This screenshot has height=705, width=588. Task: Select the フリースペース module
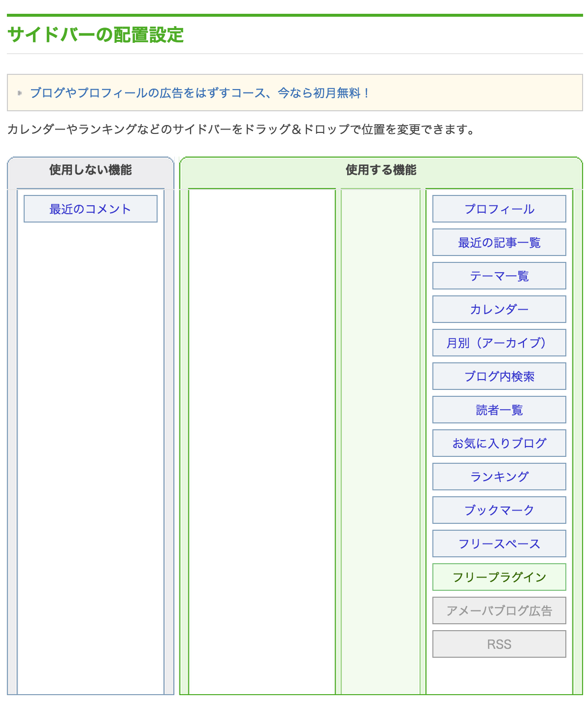pos(499,544)
